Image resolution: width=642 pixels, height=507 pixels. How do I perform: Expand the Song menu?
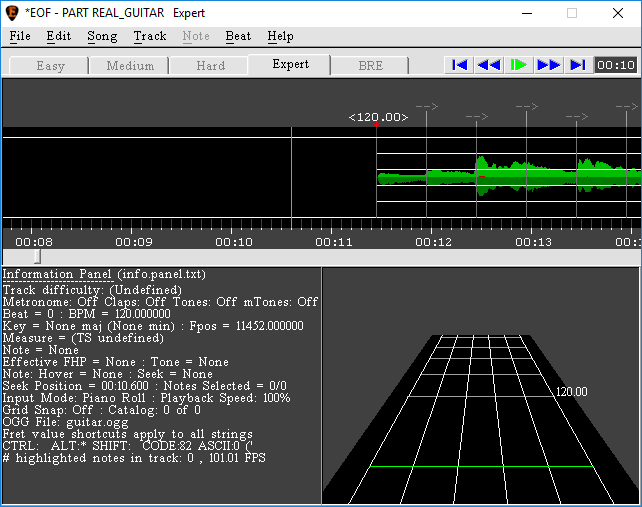(102, 36)
